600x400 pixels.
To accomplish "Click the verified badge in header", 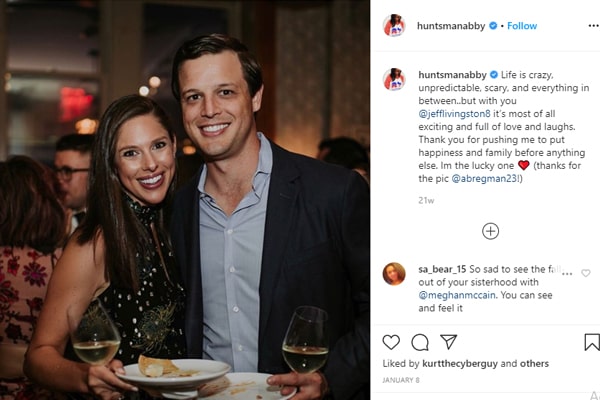I will click(493, 26).
